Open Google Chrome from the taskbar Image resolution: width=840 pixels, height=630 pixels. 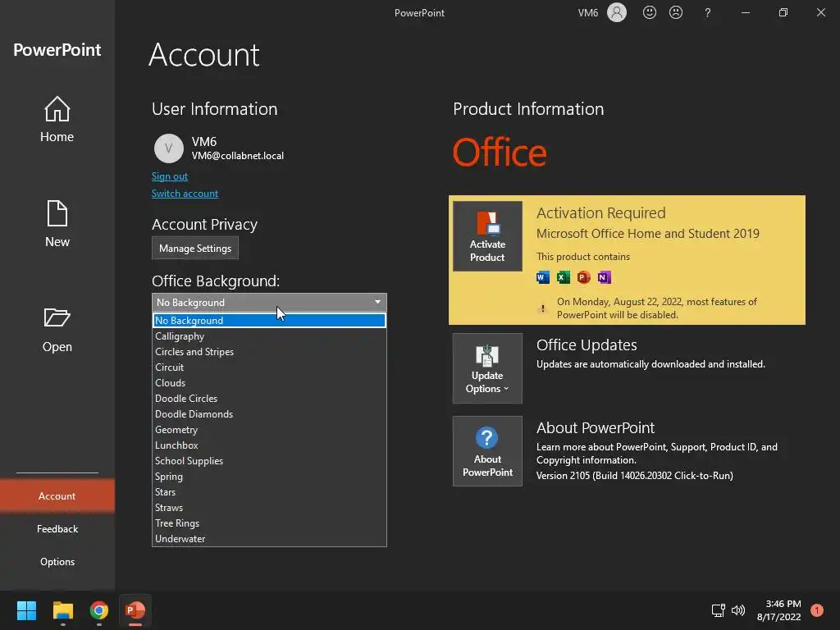coord(99,610)
